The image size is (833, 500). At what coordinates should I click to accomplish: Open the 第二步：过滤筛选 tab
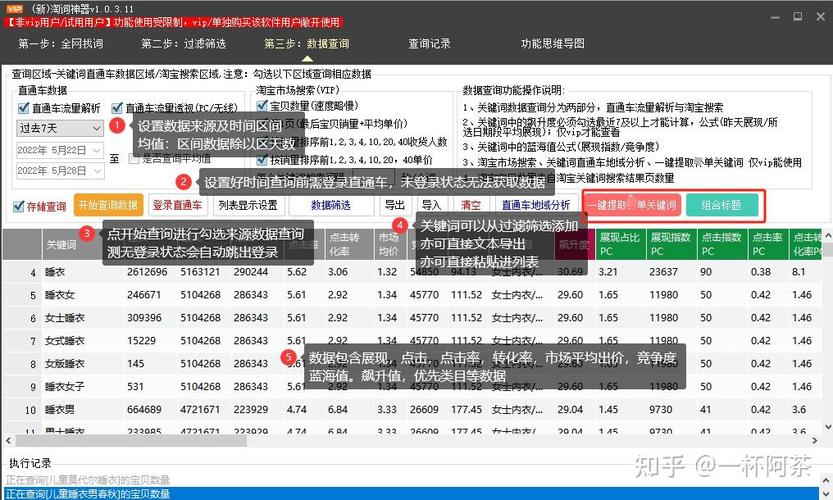183,44
